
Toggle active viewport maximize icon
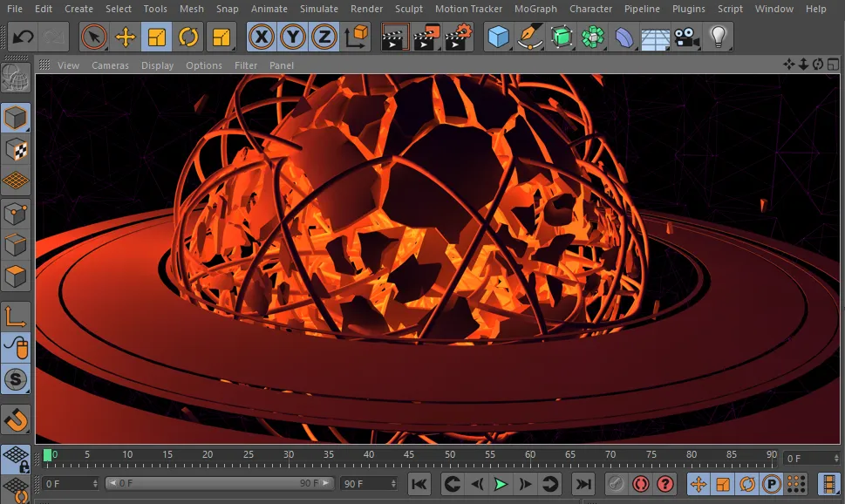(x=833, y=65)
